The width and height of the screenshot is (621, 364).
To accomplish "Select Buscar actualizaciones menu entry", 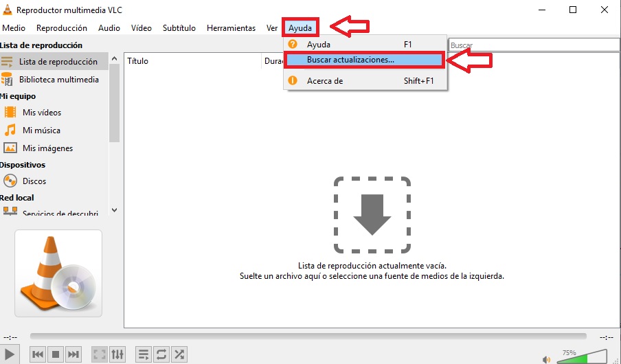I will [x=350, y=60].
